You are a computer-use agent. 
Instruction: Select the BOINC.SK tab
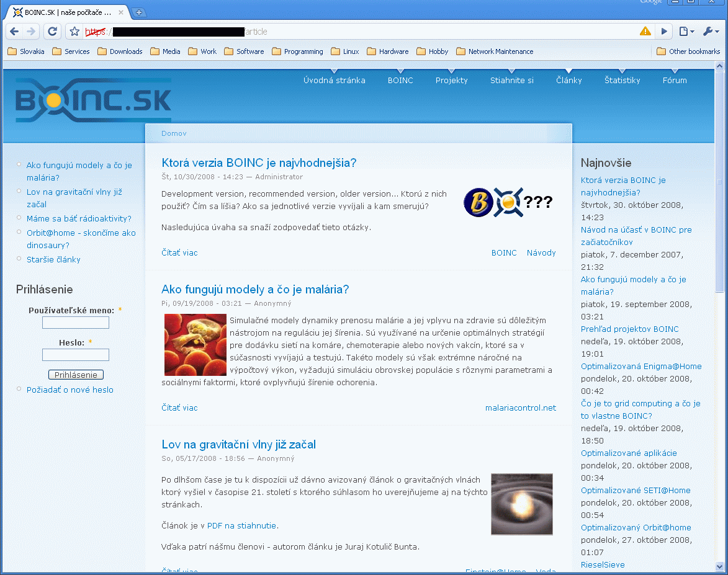pyautogui.click(x=67, y=12)
